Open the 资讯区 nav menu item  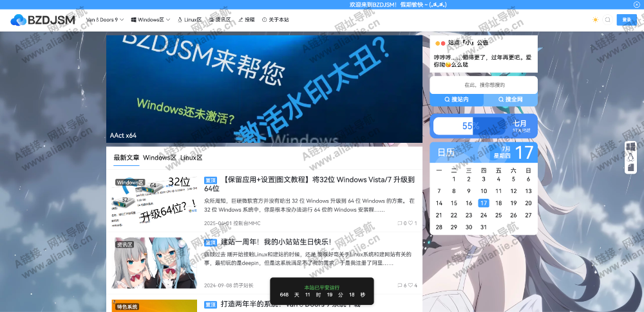click(x=220, y=20)
